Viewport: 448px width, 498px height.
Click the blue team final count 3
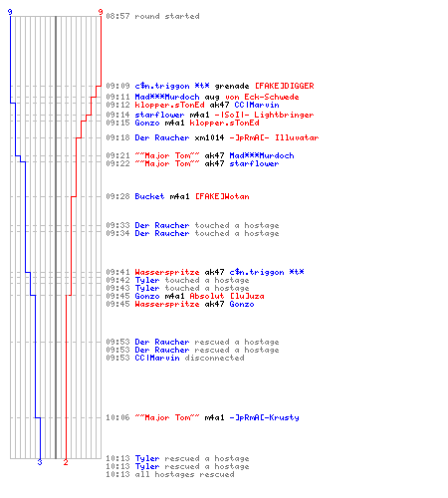pos(40,462)
